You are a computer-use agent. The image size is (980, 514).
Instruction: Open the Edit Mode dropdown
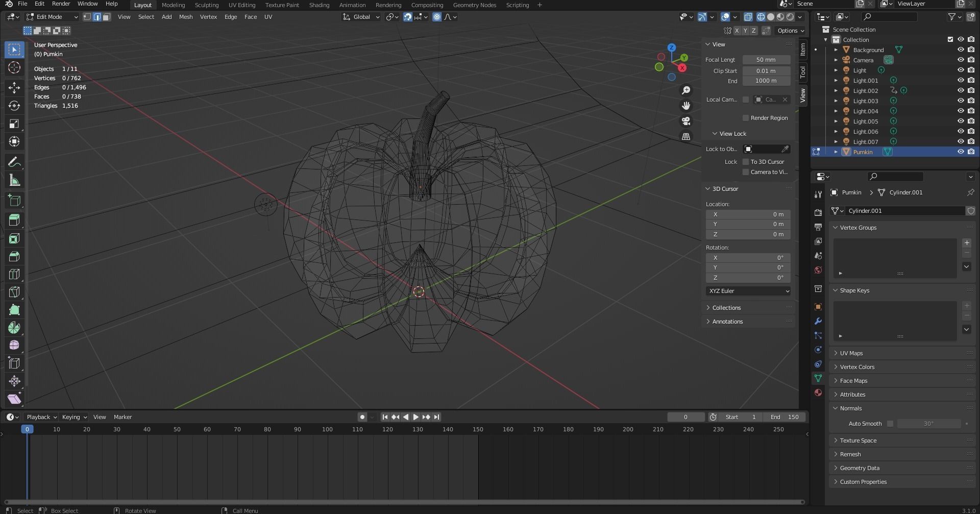pos(53,17)
